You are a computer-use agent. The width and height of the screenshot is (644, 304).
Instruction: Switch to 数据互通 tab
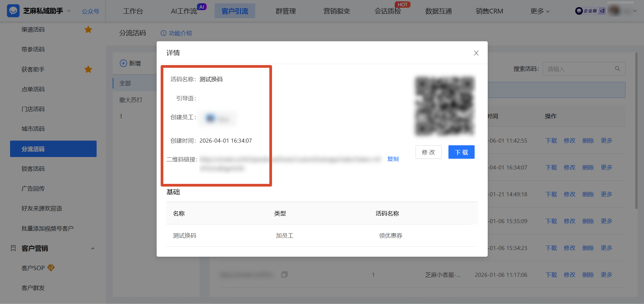pos(439,11)
